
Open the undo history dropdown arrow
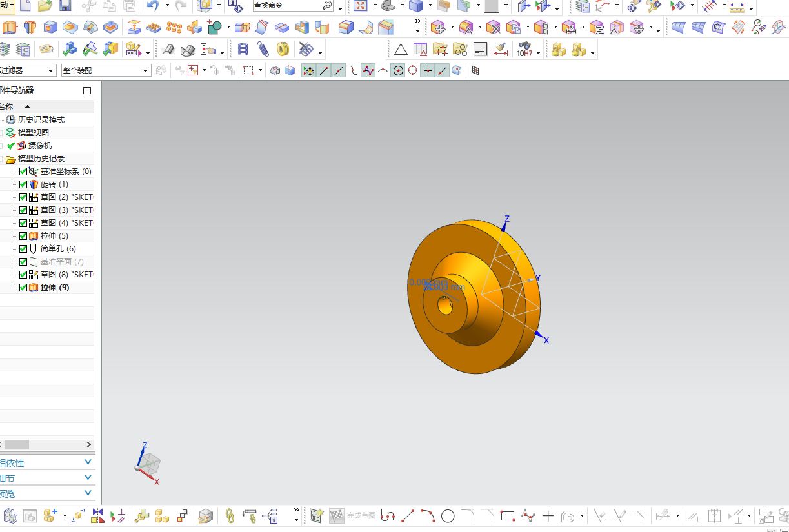click(x=167, y=6)
